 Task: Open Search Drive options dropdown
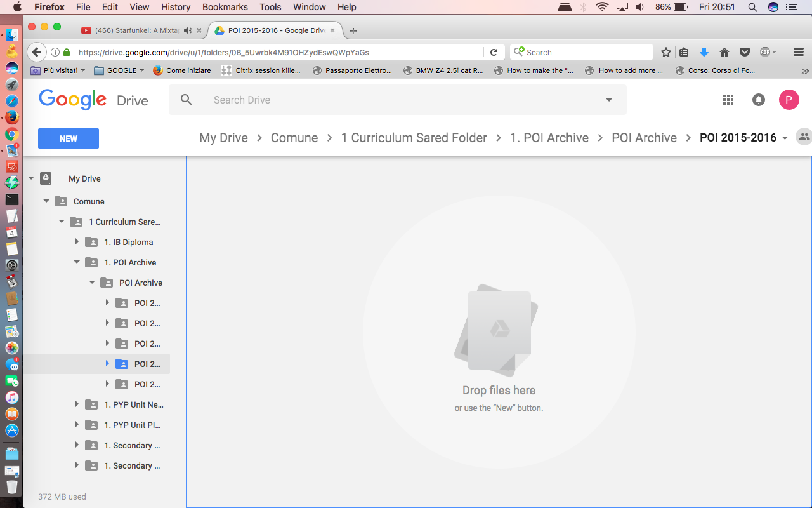609,100
